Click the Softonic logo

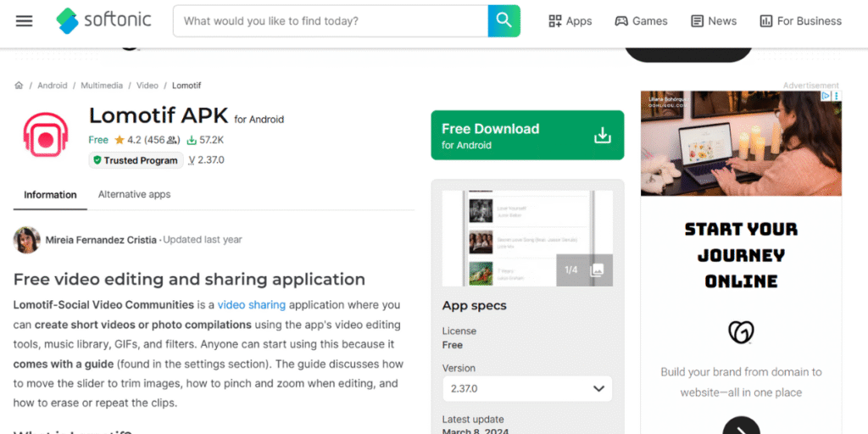[103, 21]
